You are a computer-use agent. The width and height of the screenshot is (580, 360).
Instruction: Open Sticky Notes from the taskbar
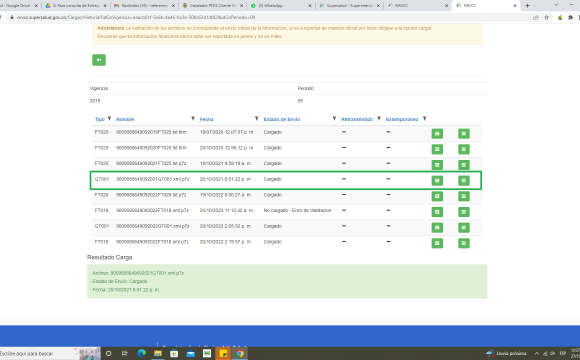coord(223,353)
